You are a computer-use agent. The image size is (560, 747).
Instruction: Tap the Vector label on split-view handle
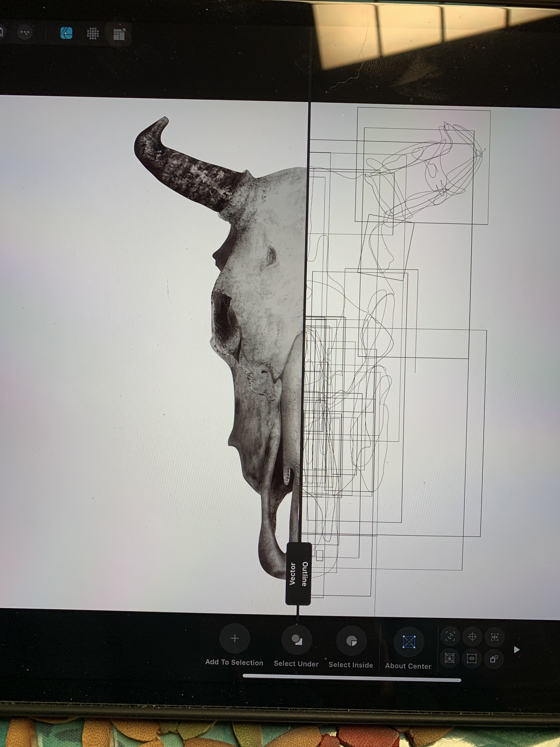point(292,574)
